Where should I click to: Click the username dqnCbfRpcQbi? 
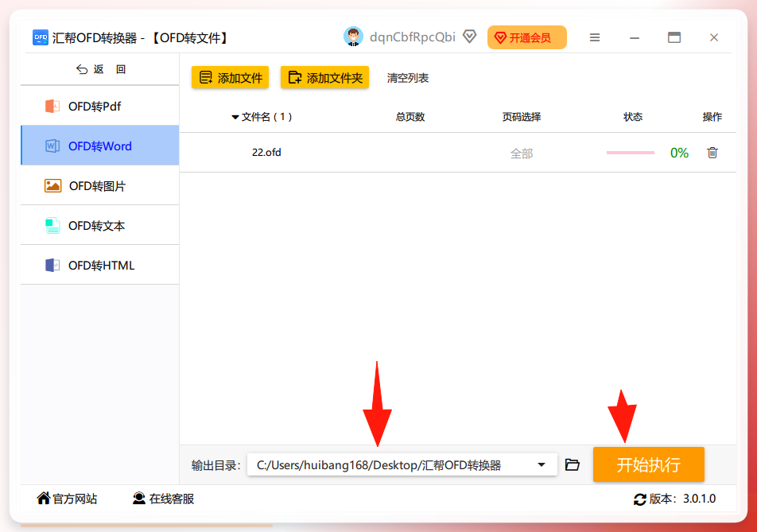412,37
